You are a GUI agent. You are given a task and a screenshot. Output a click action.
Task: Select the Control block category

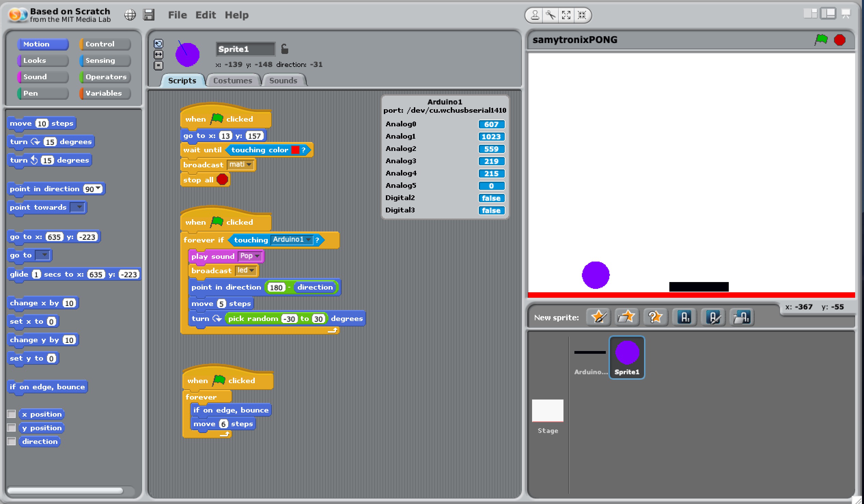(104, 44)
